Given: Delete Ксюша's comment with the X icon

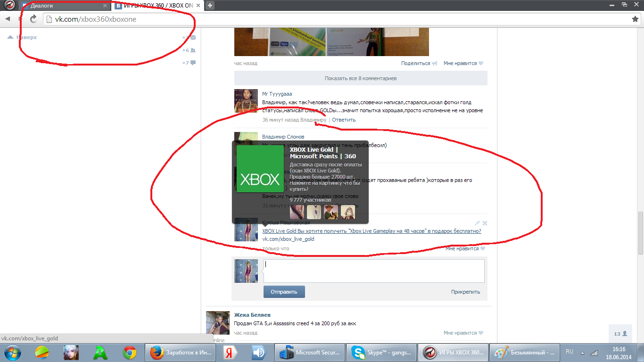Looking at the screenshot, I should point(485,223).
